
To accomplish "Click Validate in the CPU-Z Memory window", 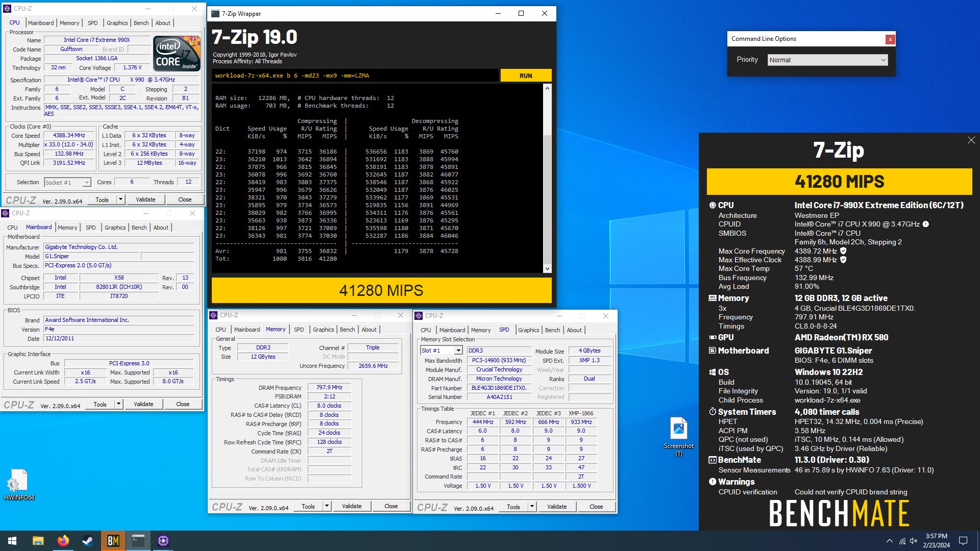I will pos(352,507).
